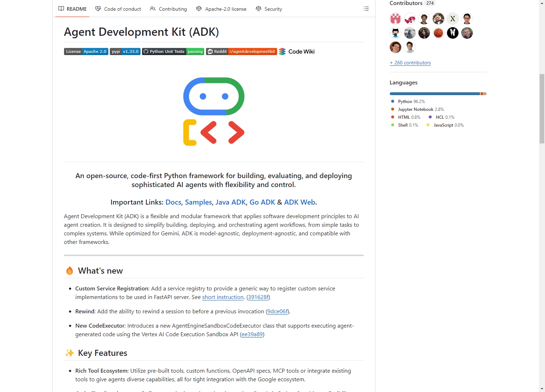Open the maroon-jacket contributor avatar
Viewport: 545px width, 392px height.
point(467,33)
